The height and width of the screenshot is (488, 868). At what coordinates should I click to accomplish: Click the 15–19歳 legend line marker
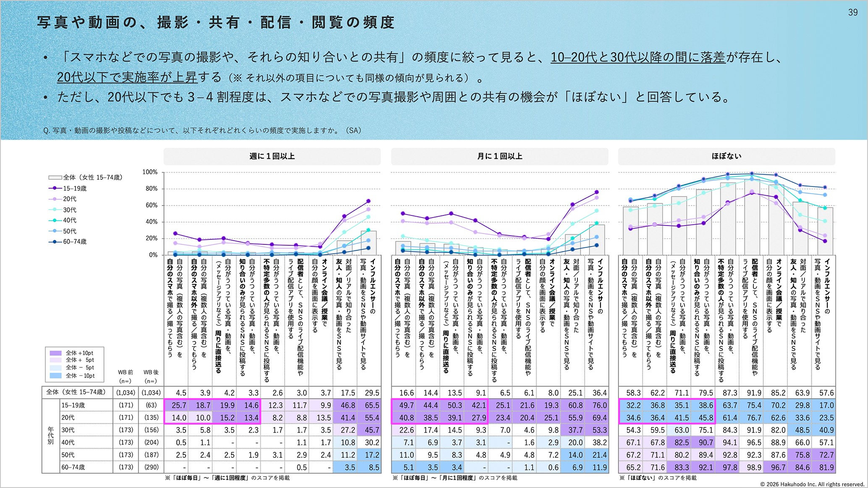55,189
